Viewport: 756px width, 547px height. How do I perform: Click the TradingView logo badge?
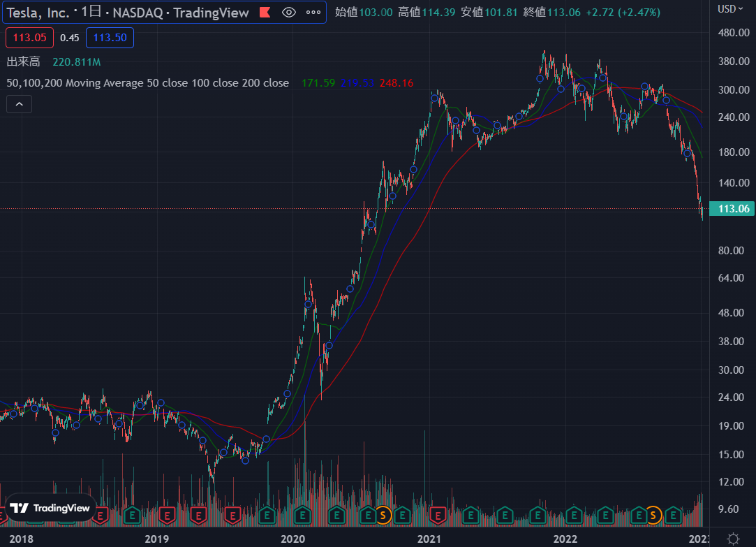pos(50,508)
